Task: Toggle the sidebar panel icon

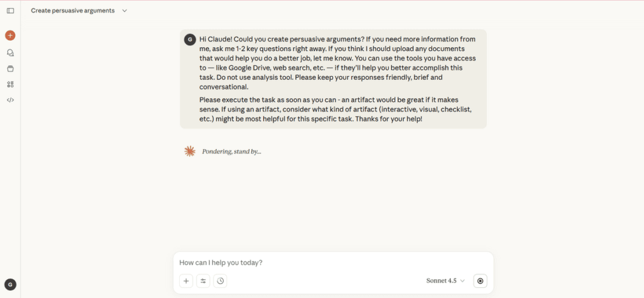Action: pyautogui.click(x=10, y=11)
